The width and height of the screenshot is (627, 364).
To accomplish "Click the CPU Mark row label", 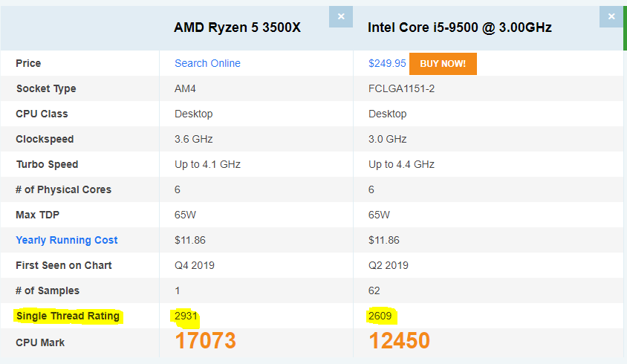I will click(x=40, y=342).
